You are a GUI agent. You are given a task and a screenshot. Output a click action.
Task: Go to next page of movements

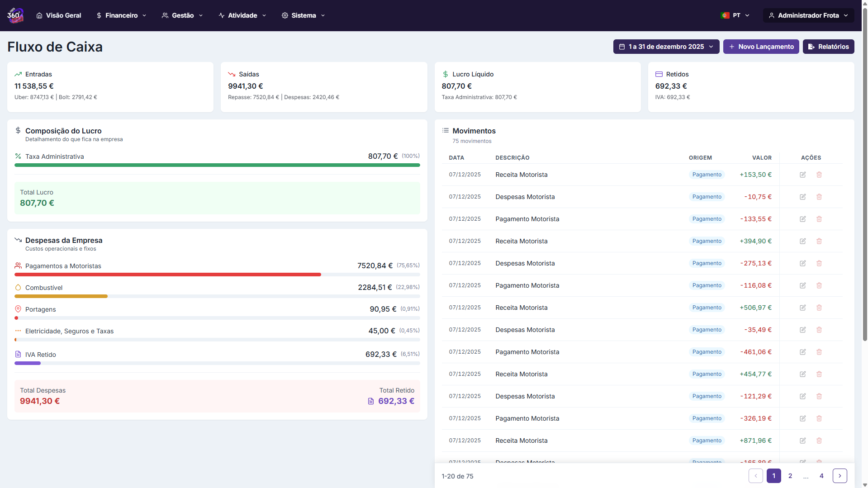pos(840,476)
